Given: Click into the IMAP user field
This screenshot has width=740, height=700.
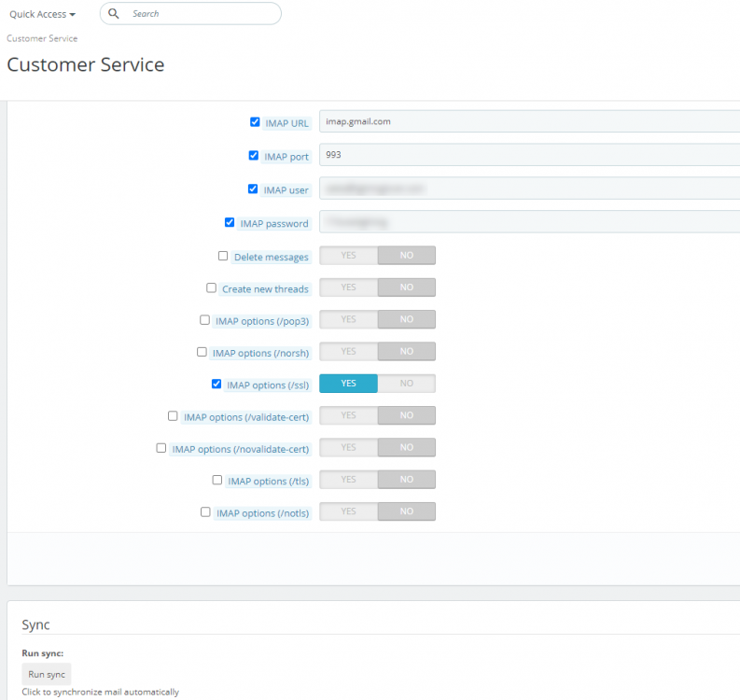Looking at the screenshot, I should [x=529, y=189].
